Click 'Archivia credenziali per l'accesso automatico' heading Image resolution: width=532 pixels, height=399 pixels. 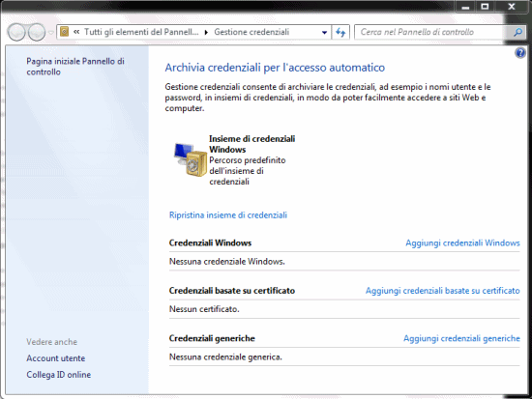275,68
